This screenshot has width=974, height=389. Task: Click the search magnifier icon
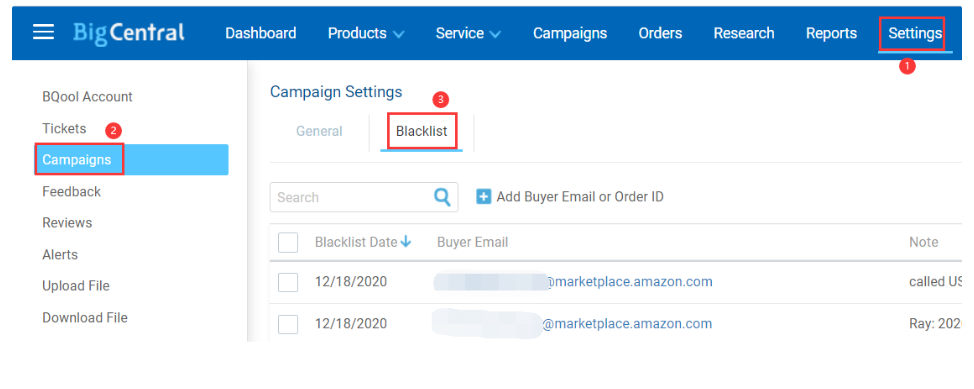coord(442,197)
